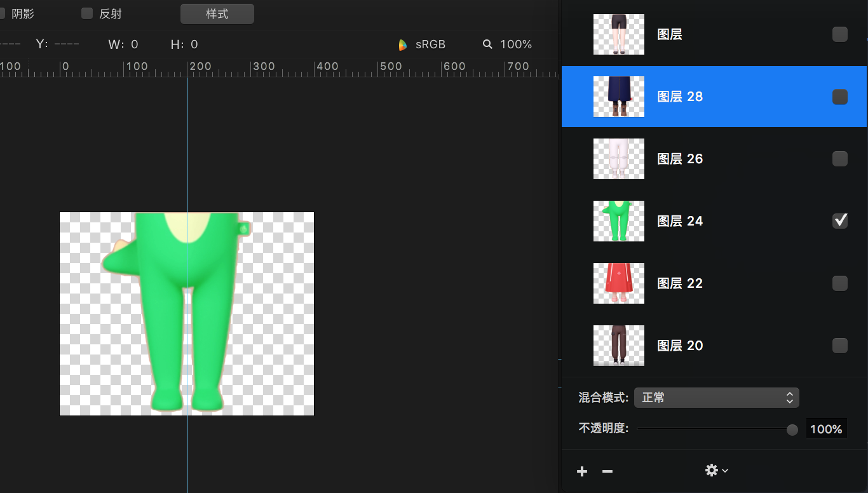
Task: Enable the 阴影 shadow checkbox
Action: click(3, 13)
